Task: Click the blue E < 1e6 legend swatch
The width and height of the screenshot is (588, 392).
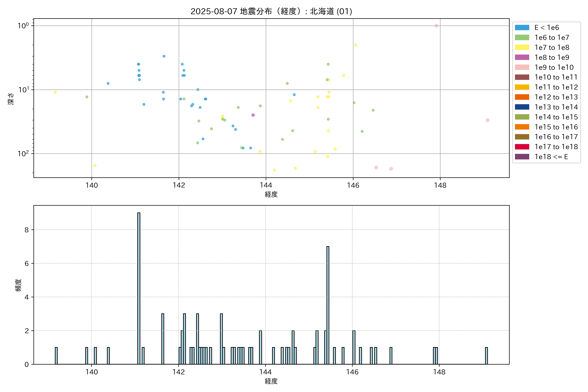Action: [x=522, y=27]
